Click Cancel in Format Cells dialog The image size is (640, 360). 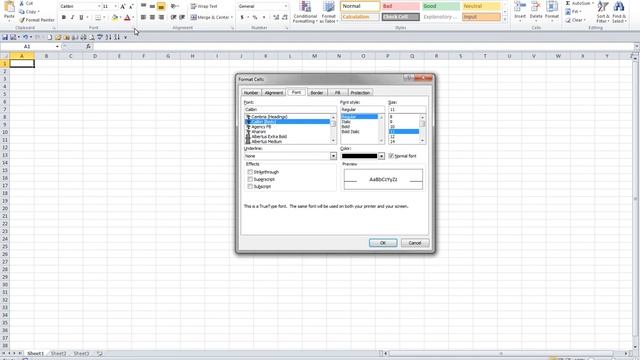click(x=415, y=243)
